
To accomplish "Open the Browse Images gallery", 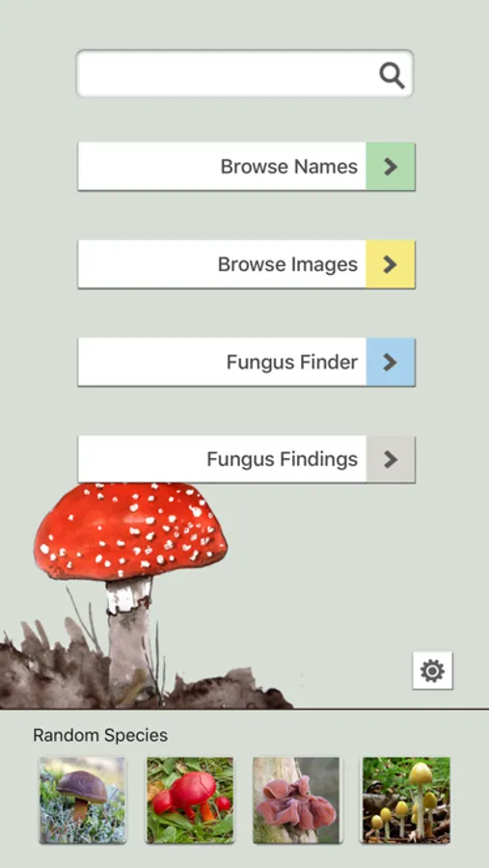I will (247, 264).
